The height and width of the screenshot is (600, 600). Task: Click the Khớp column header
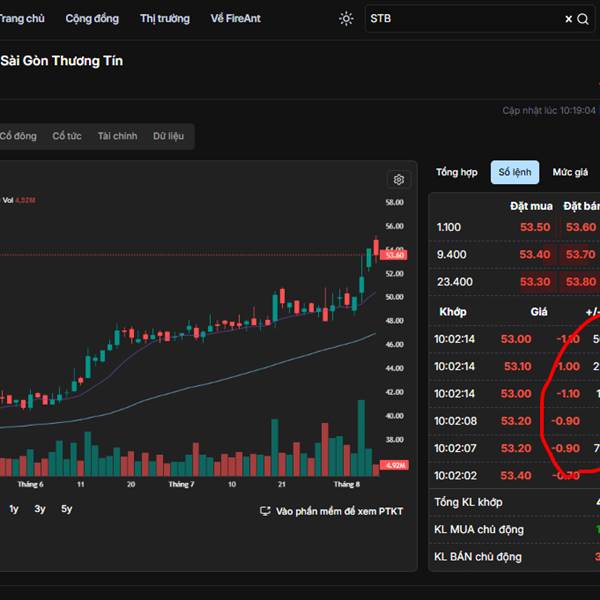(x=453, y=312)
